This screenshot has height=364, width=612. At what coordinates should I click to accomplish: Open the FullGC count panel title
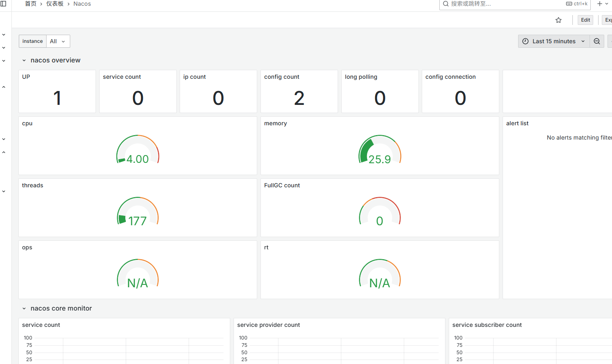(282, 185)
